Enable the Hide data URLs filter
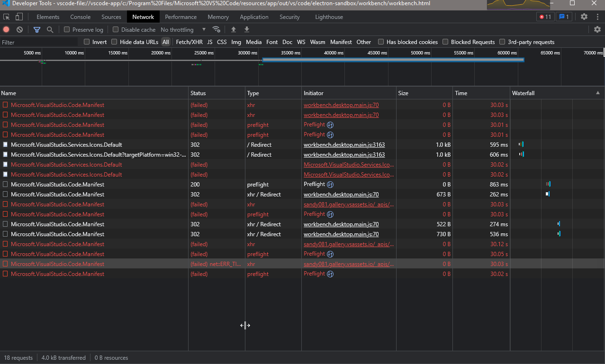Screen dimensions: 605x364 point(114,42)
